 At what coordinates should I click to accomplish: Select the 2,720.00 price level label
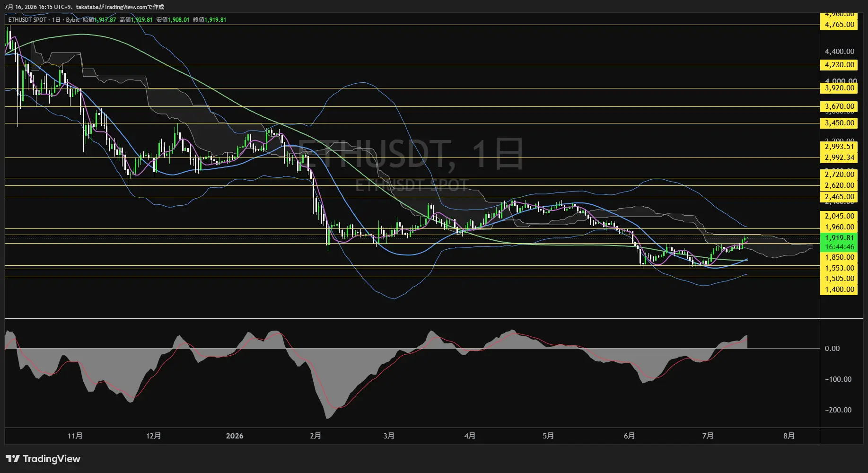[839, 175]
